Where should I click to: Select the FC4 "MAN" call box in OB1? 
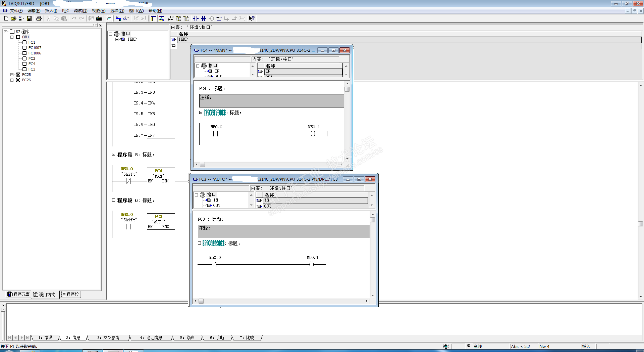click(x=161, y=176)
